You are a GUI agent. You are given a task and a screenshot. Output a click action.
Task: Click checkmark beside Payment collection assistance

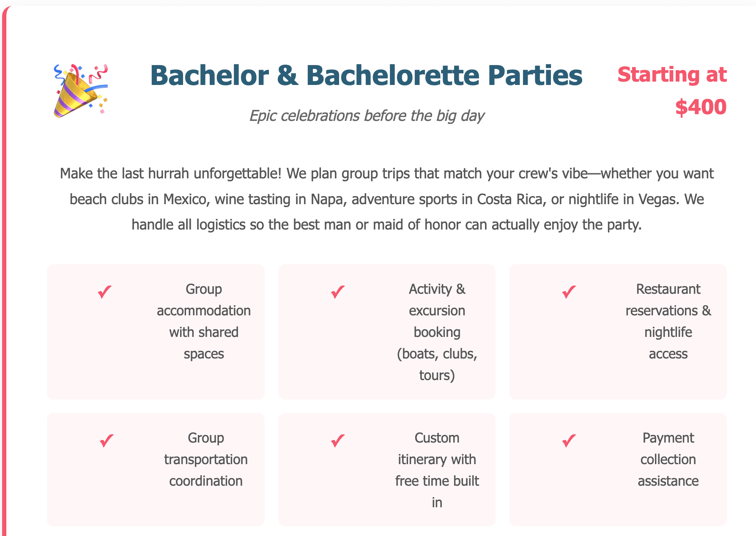tap(569, 440)
